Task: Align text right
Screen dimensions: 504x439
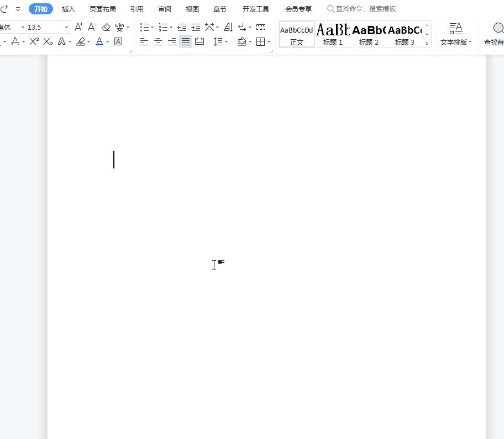Action: pos(172,41)
